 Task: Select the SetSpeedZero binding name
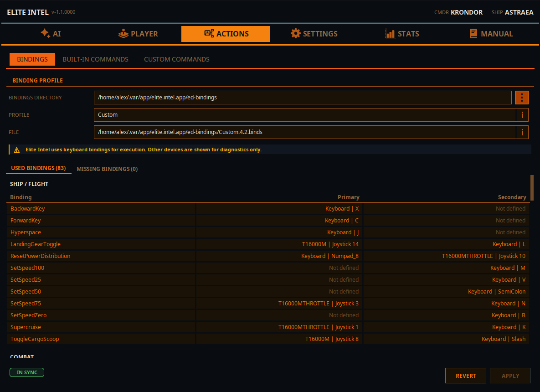tap(29, 315)
